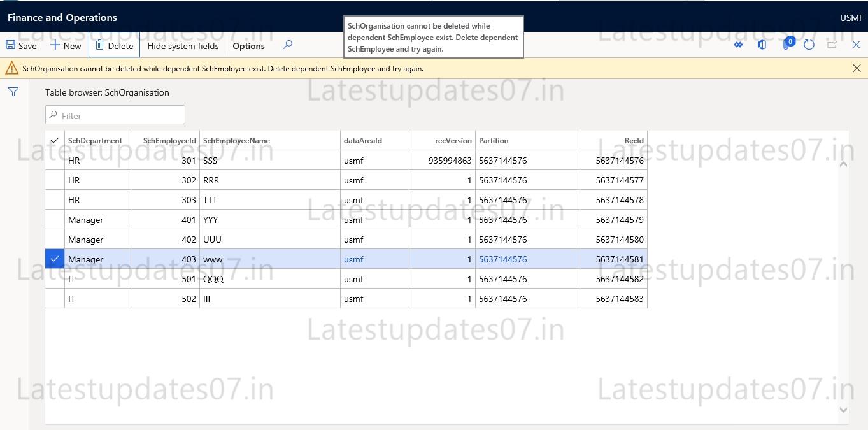Refresh the page using the refresh icon
The height and width of the screenshot is (430, 868).
click(809, 45)
